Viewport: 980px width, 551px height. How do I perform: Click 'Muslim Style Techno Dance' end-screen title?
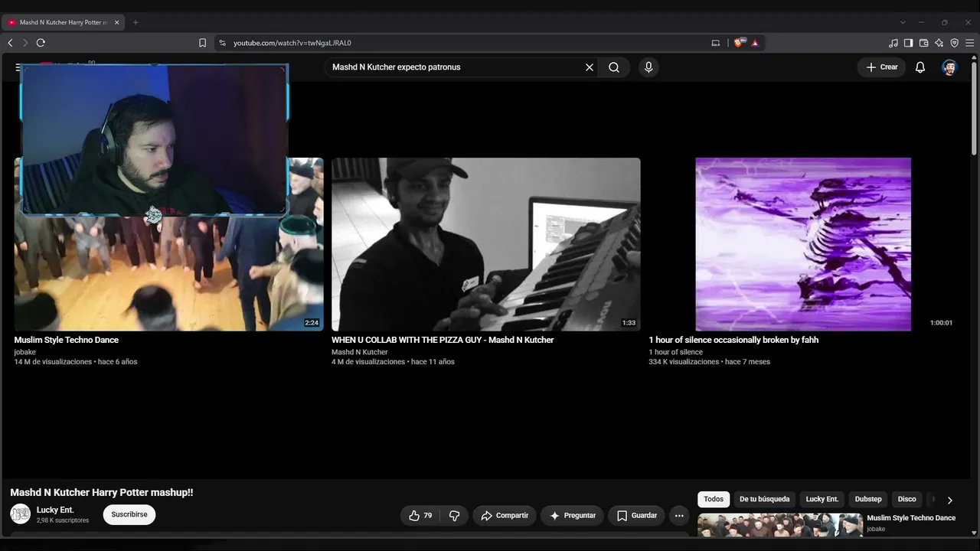click(67, 340)
